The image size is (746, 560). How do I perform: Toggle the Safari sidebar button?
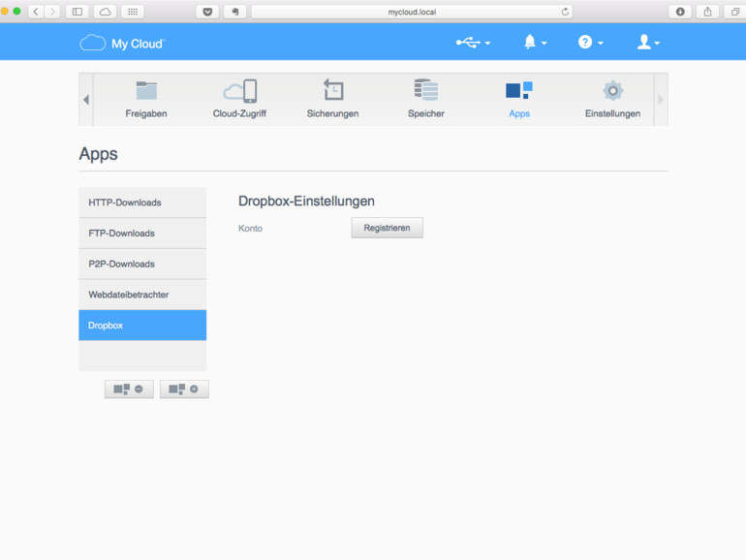(78, 12)
